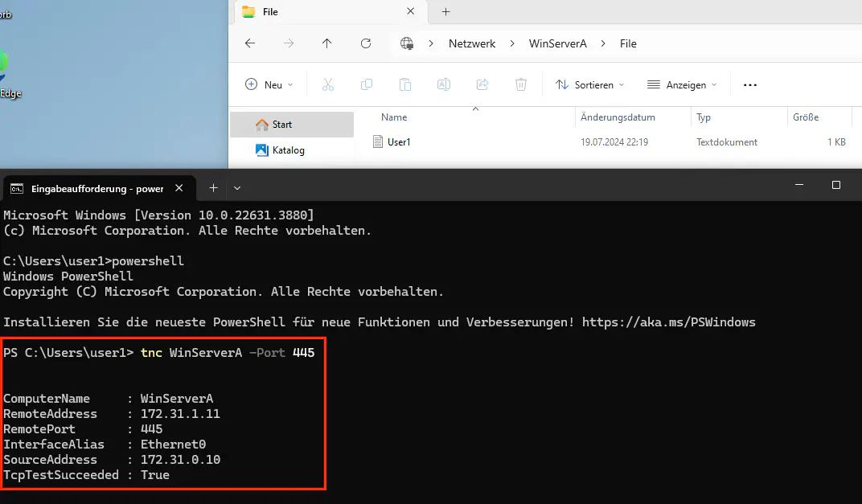Select the User1 text document
Screen dimensions: 862x504
tap(399, 142)
